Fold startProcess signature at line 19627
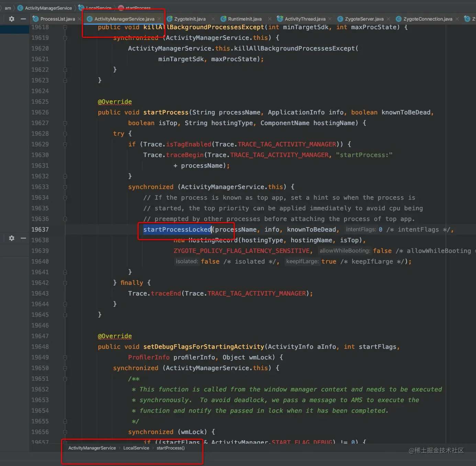476x466 pixels. (x=65, y=123)
